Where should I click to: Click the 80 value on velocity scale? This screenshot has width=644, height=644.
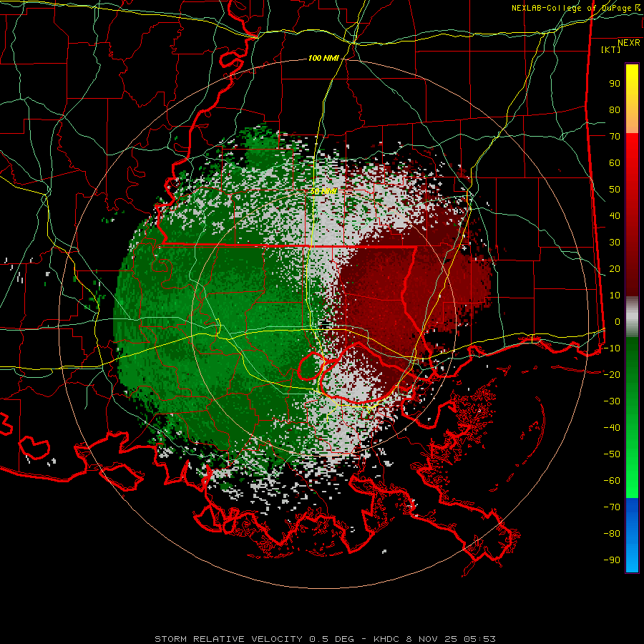(x=615, y=109)
